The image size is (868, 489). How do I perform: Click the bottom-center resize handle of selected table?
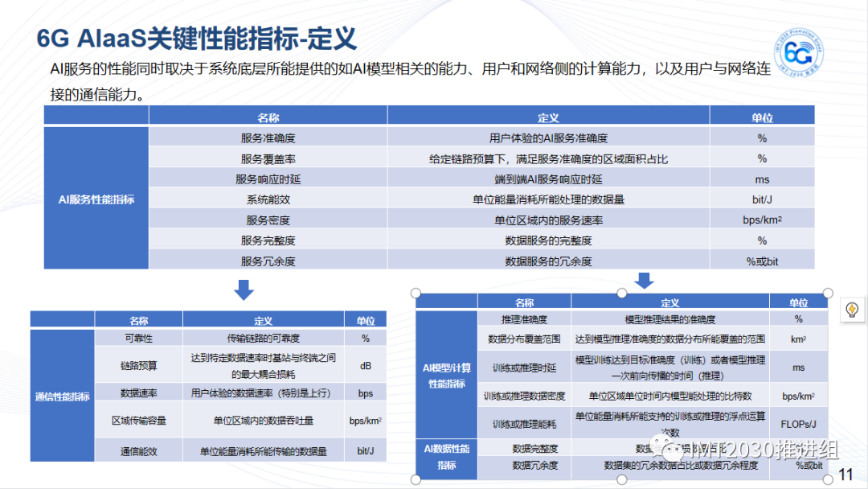click(x=622, y=479)
